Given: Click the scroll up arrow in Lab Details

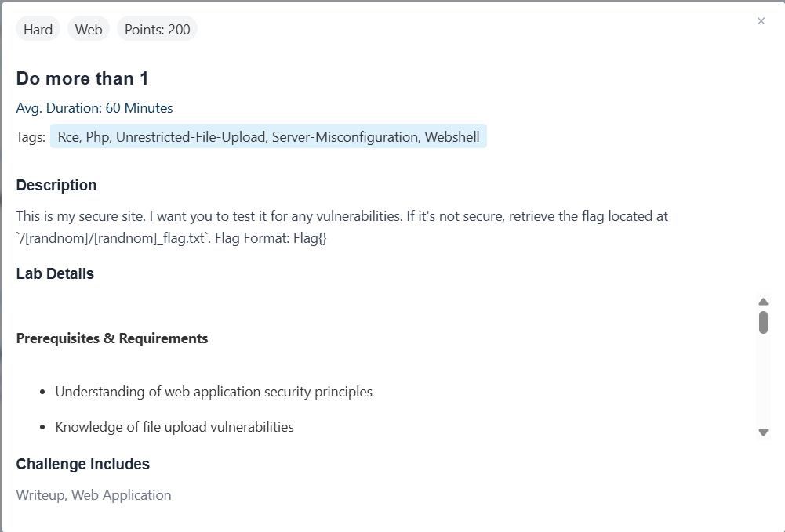Looking at the screenshot, I should pos(763,302).
